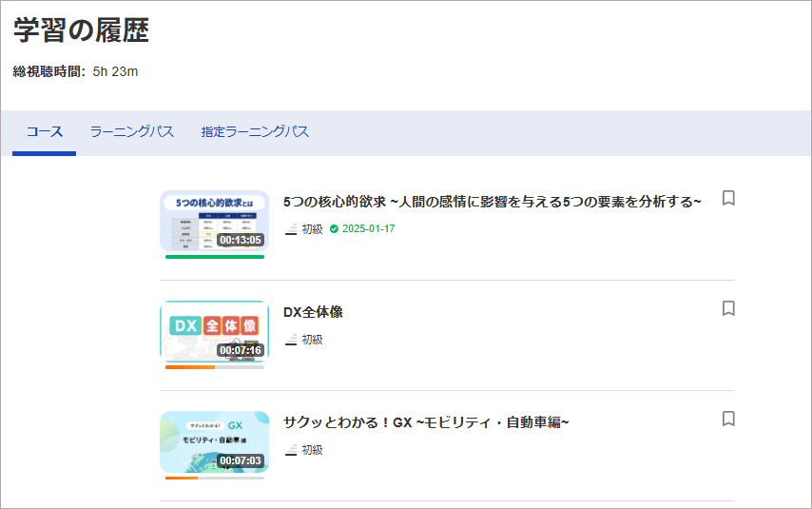812x509 pixels.
Task: Click the level icon under サクッとわかる！GX
Action: pyautogui.click(x=291, y=450)
